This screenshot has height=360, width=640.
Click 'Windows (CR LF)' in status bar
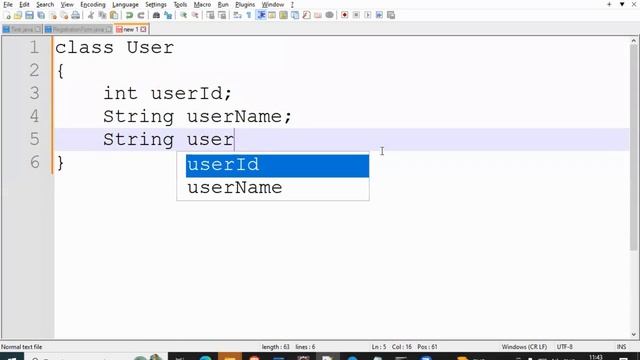click(524, 347)
